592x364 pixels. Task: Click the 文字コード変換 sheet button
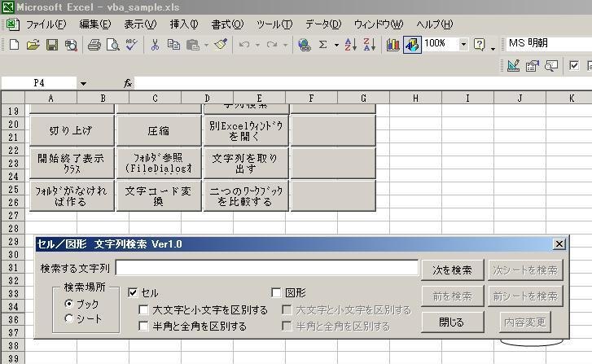click(159, 195)
